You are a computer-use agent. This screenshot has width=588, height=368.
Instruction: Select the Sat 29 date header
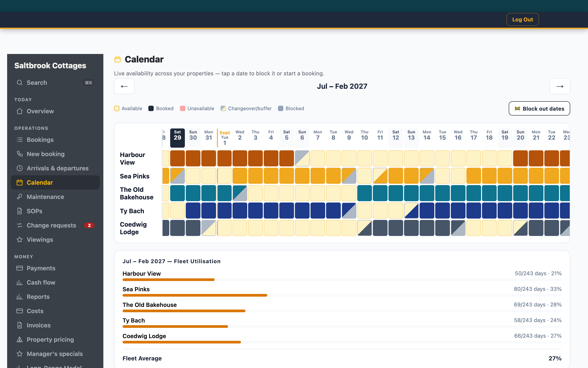pyautogui.click(x=177, y=138)
